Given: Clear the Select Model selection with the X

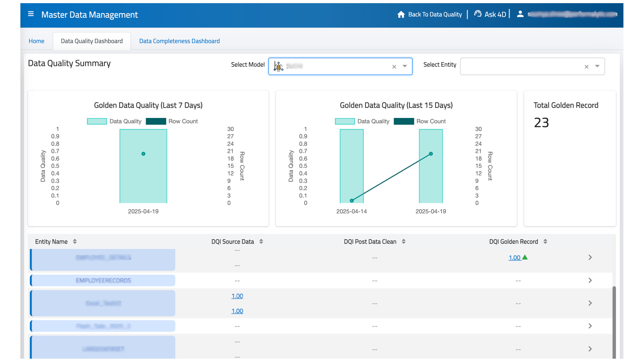Looking at the screenshot, I should tap(394, 67).
